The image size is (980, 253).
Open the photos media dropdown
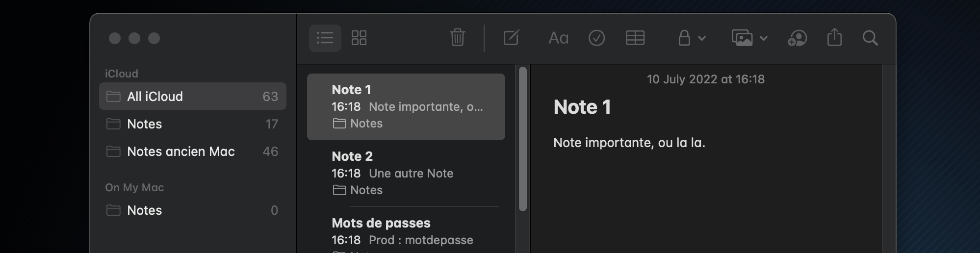749,38
